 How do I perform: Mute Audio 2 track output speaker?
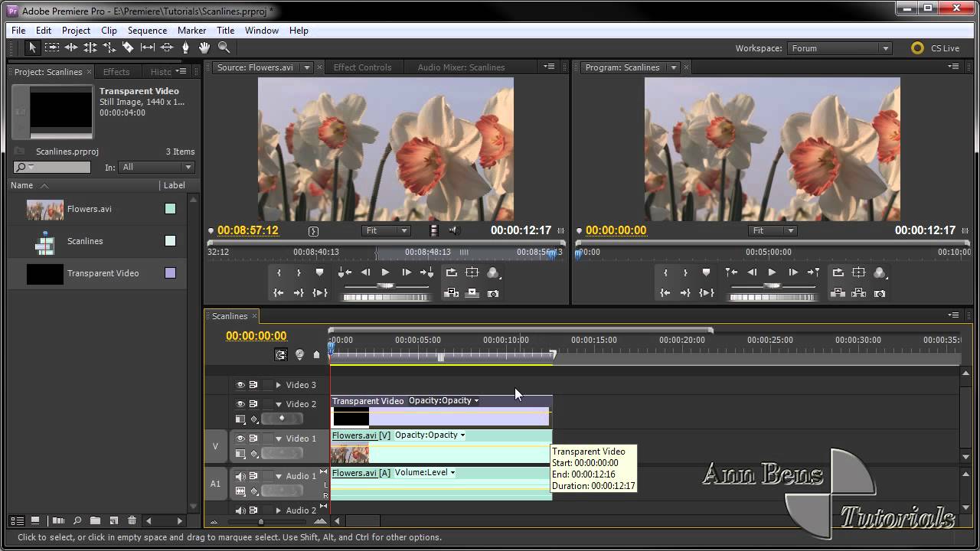[240, 510]
